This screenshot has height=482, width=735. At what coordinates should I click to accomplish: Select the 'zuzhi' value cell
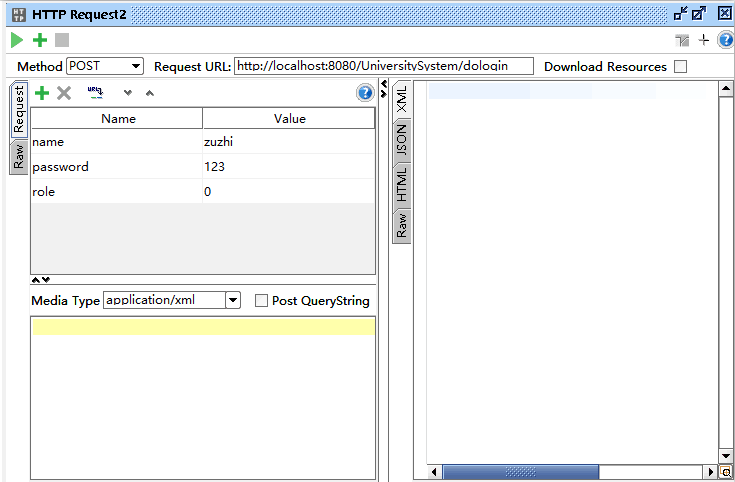[289, 142]
